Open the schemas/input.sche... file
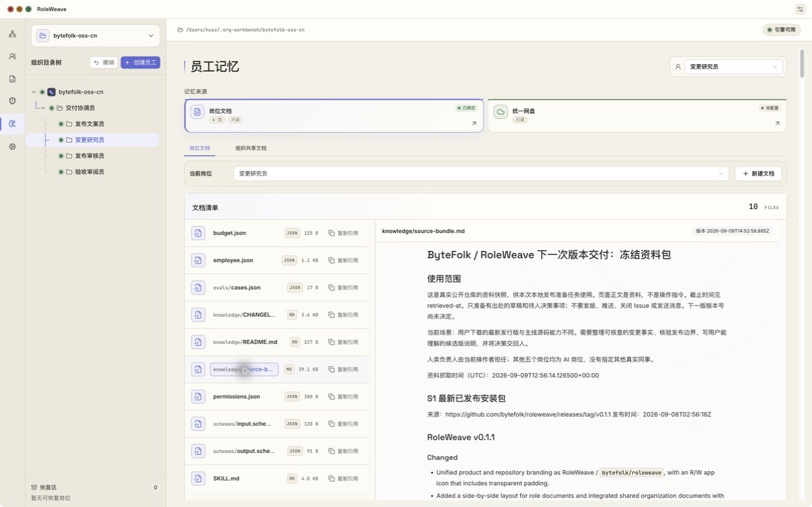 [x=242, y=424]
